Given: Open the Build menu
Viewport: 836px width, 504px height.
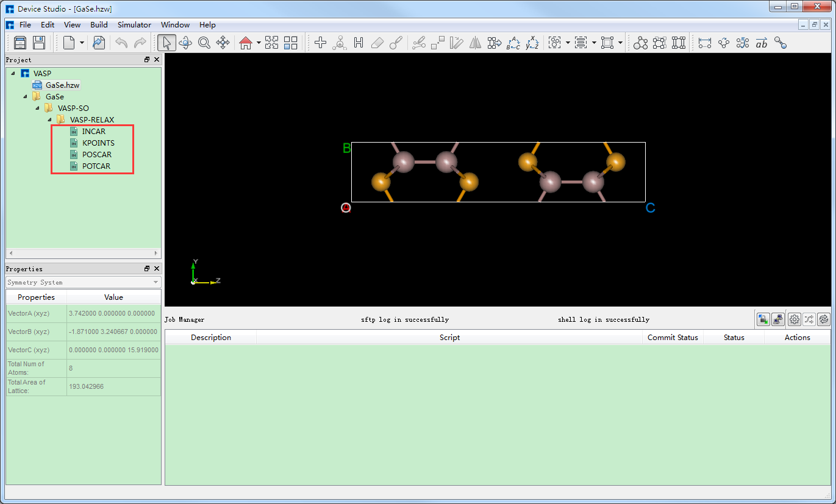Looking at the screenshot, I should 99,25.
